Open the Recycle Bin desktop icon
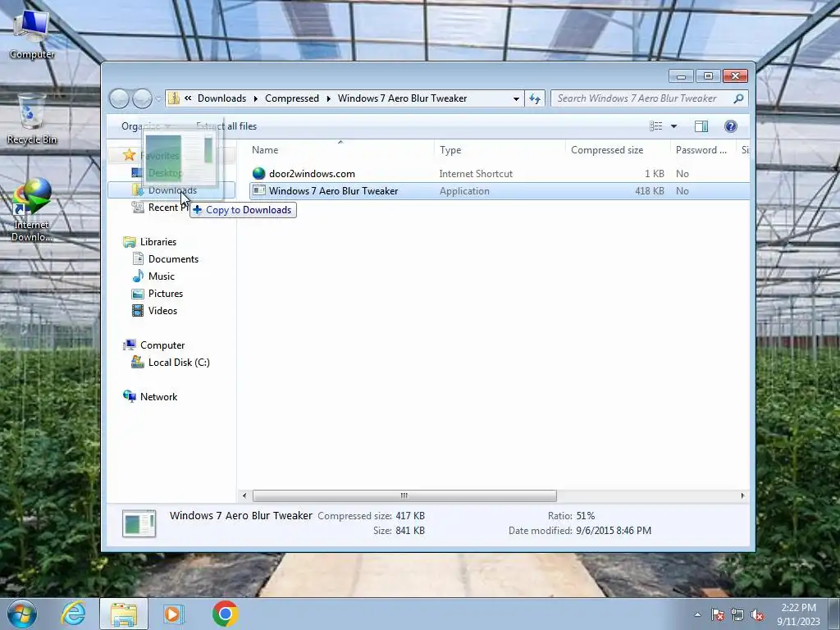 [32, 119]
